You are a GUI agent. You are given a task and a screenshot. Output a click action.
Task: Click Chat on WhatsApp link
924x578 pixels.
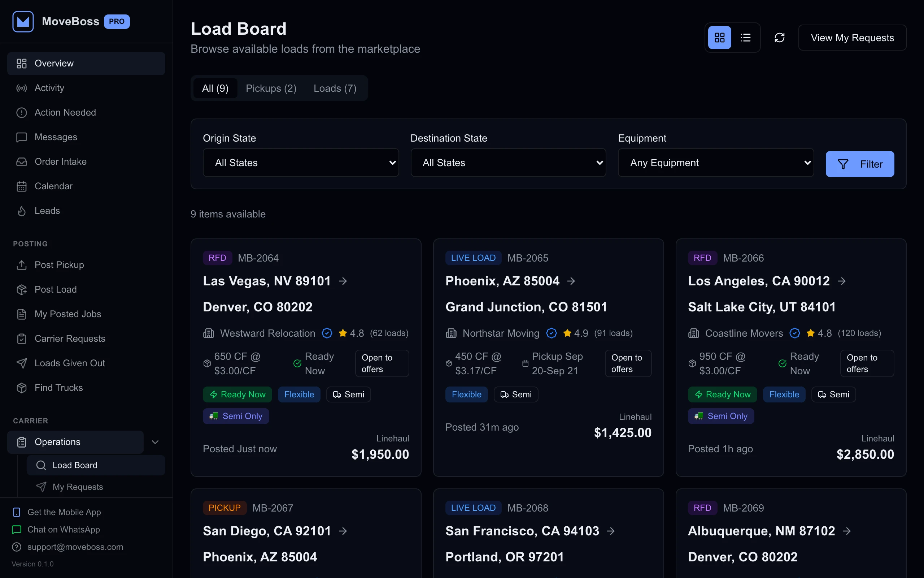[57, 530]
